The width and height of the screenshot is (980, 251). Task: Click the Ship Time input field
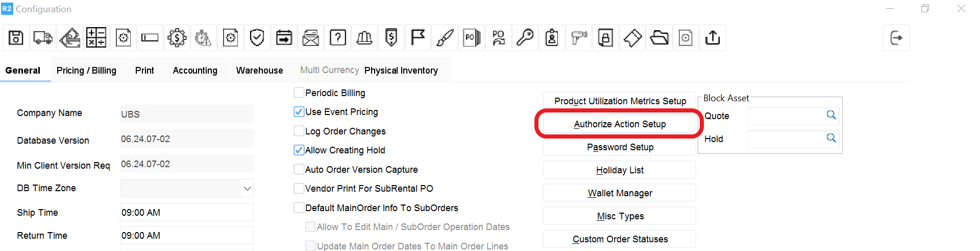pos(186,213)
